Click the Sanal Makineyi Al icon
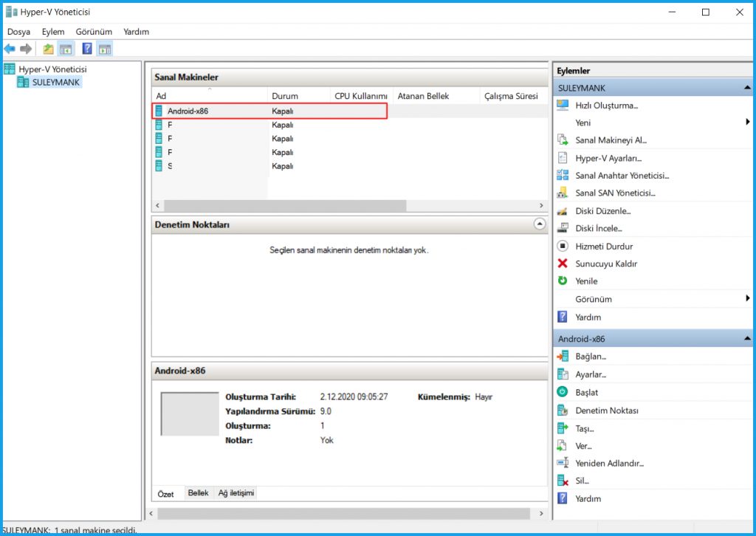 point(562,140)
